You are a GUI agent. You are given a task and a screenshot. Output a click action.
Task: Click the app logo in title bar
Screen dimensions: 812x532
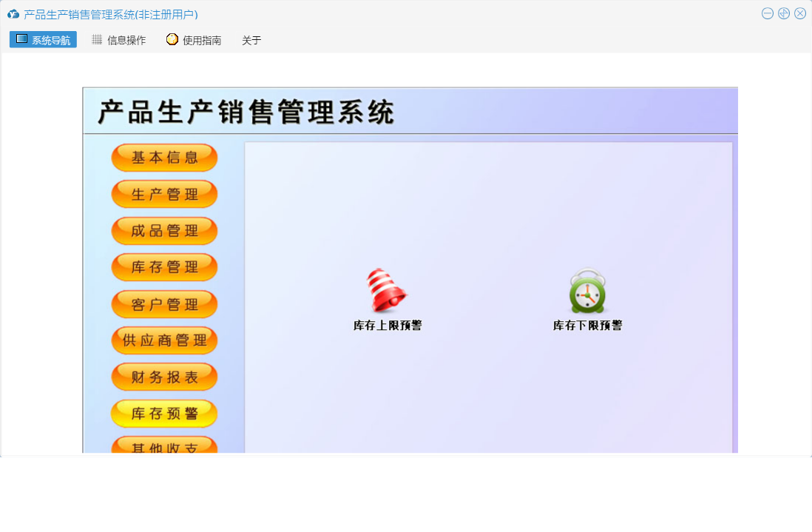[x=13, y=15]
